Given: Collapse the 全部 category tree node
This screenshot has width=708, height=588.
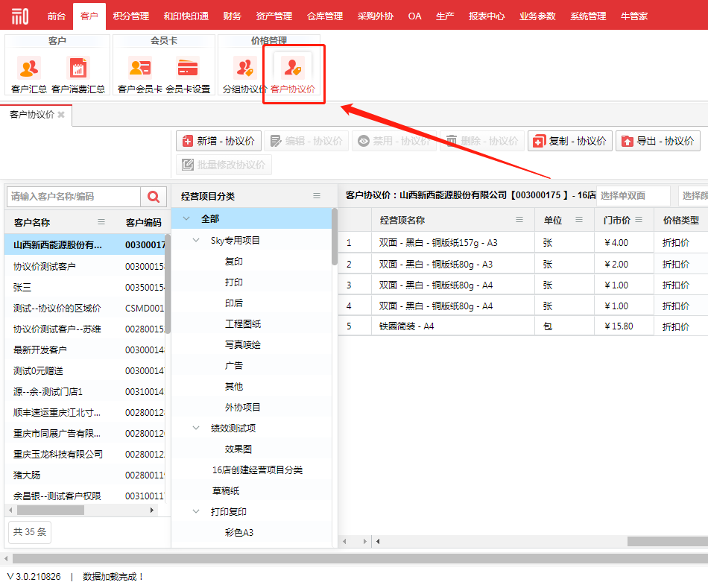Looking at the screenshot, I should click(x=186, y=219).
